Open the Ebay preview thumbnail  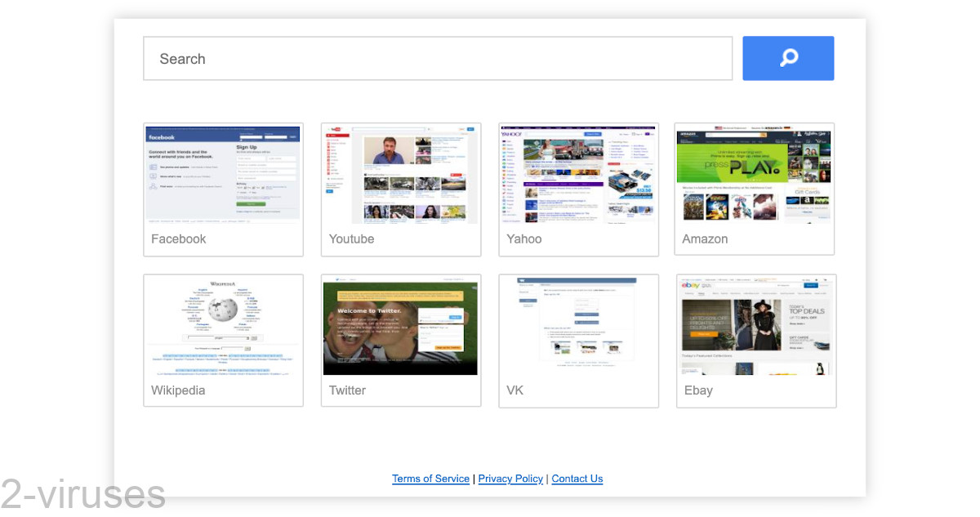(x=755, y=325)
